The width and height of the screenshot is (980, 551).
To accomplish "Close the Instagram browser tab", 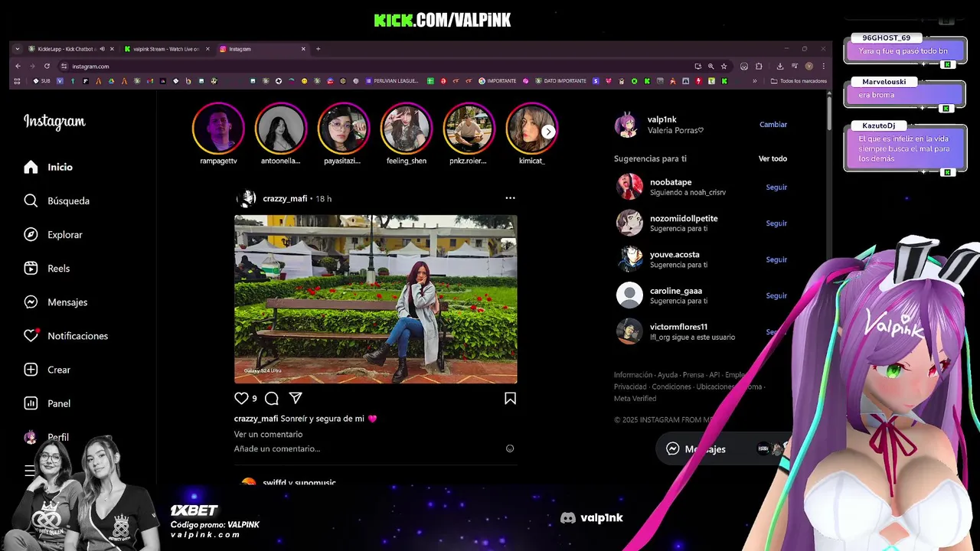I will tap(303, 49).
